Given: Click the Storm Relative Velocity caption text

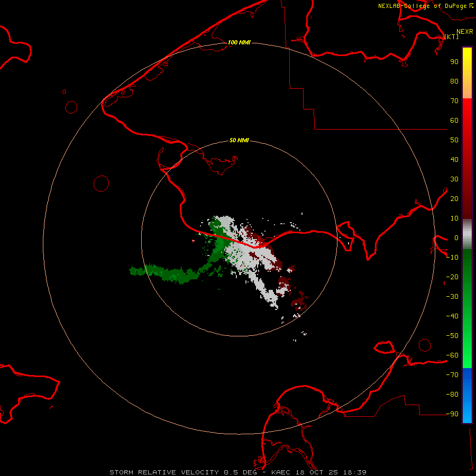Looking at the screenshot, I should pos(238,472).
